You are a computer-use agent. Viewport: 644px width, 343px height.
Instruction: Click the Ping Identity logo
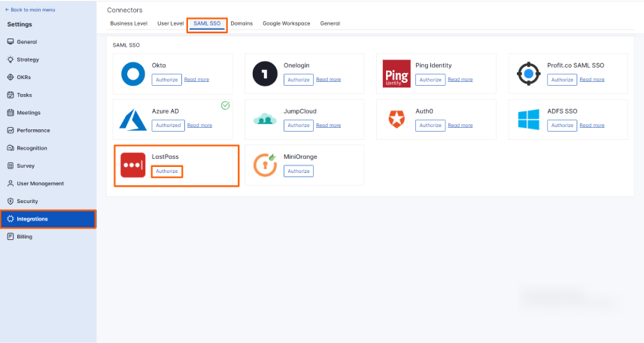[x=396, y=74]
